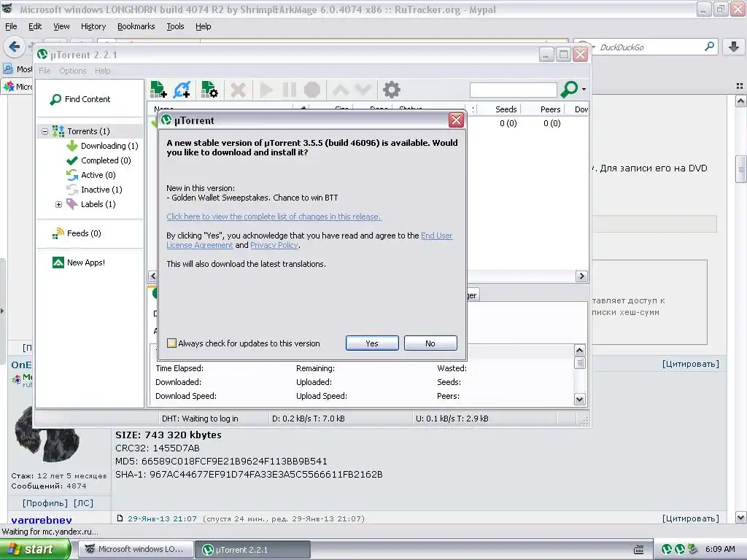747x560 pixels.
Task: Open uTorrent Options menu
Action: [73, 71]
